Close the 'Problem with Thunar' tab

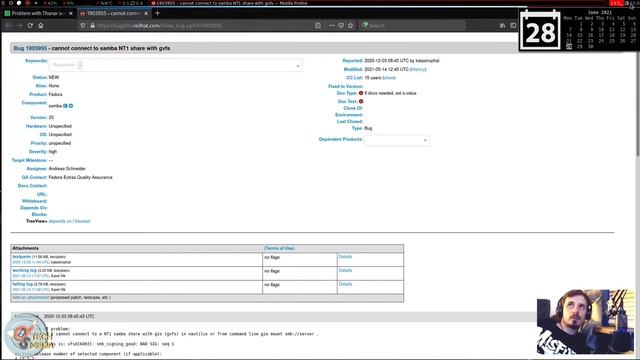click(71, 13)
